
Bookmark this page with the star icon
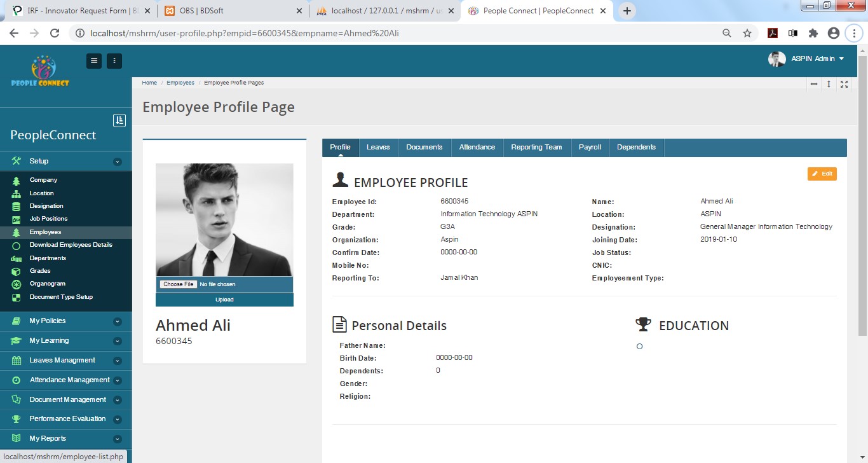(747, 33)
